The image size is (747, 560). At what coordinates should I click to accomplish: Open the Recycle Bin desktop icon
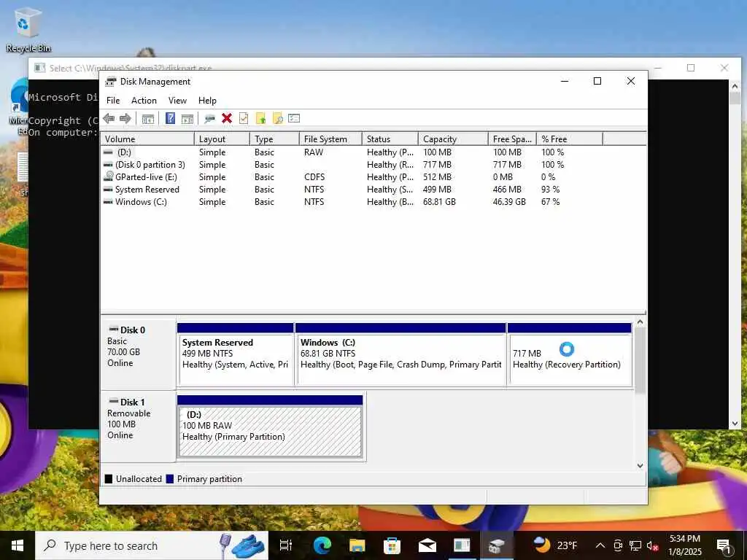tap(28, 29)
